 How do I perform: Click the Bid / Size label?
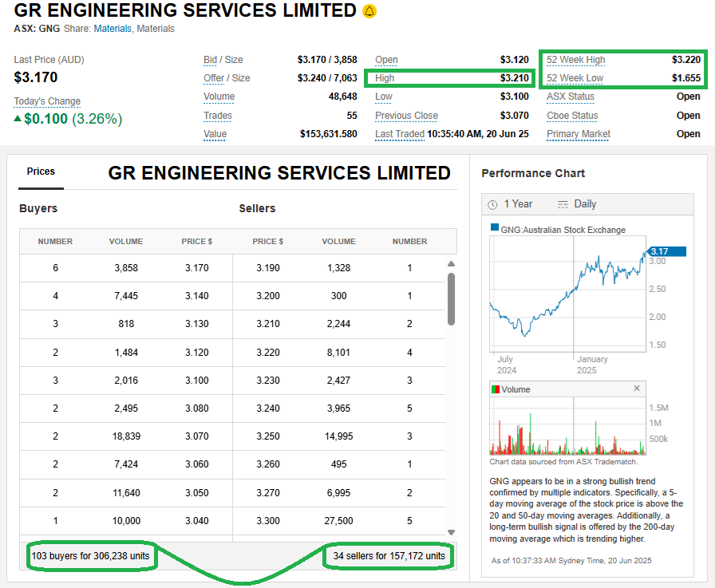click(223, 60)
